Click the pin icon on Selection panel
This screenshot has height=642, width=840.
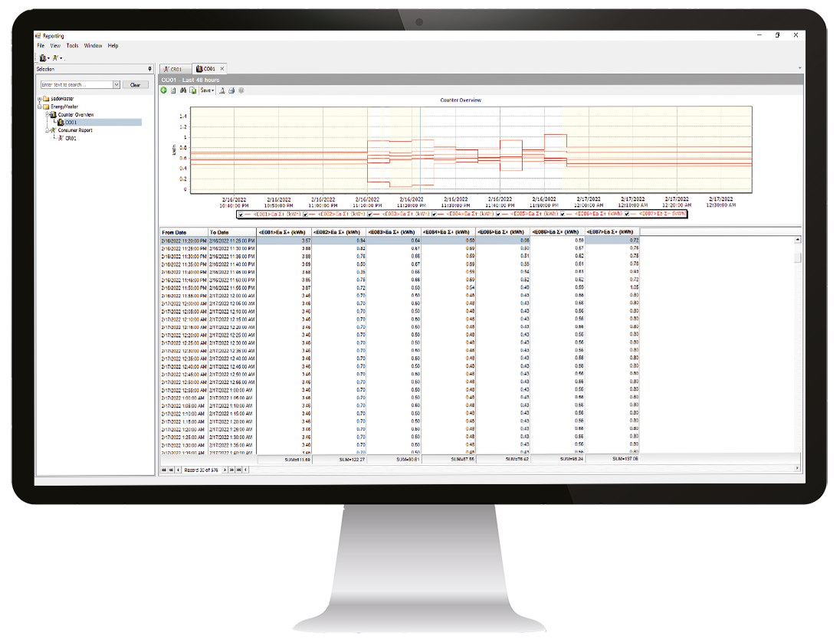[149, 69]
